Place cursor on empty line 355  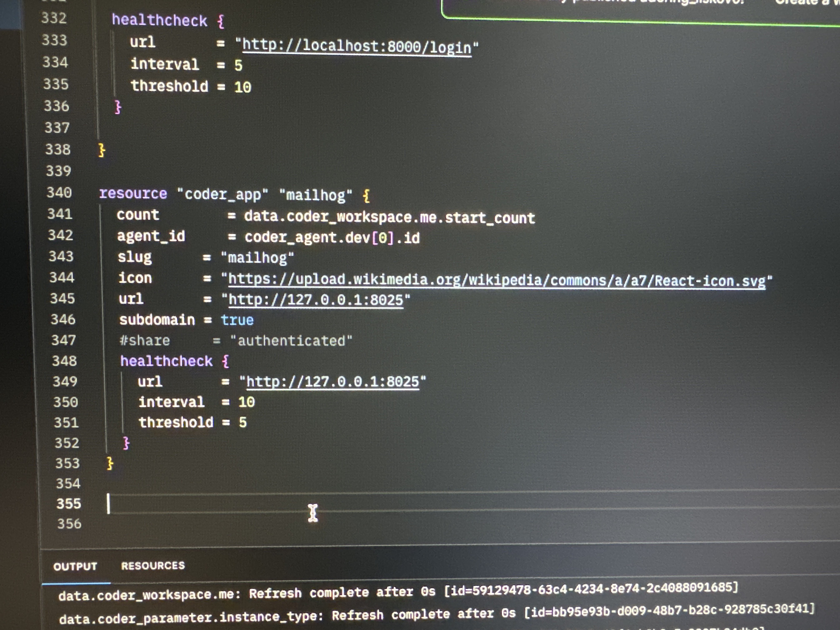pos(228,504)
